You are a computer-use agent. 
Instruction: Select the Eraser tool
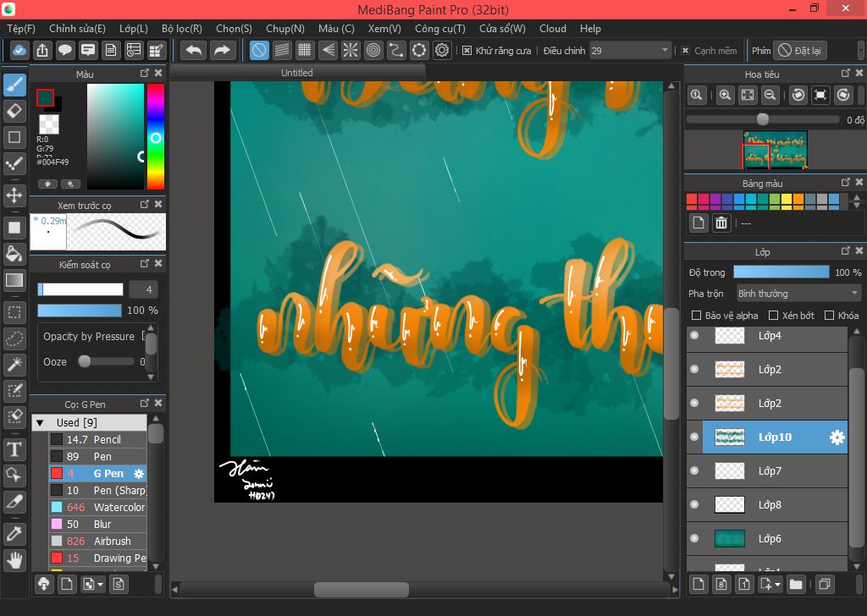(15, 111)
